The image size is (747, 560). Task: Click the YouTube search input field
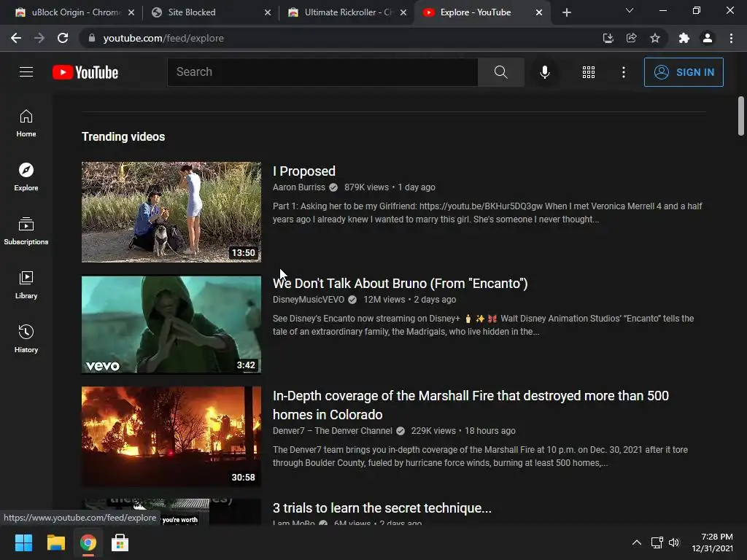(322, 72)
